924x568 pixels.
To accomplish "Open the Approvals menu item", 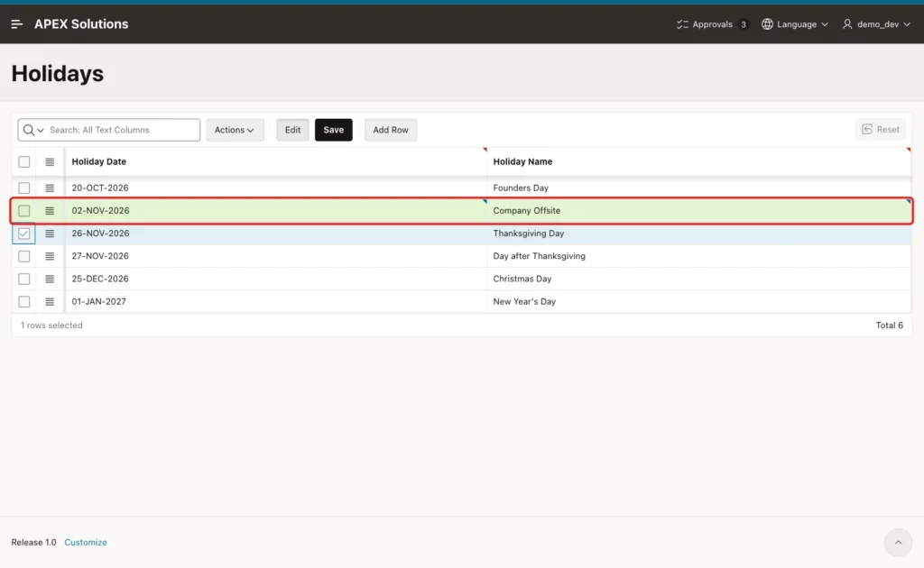I will [x=712, y=24].
